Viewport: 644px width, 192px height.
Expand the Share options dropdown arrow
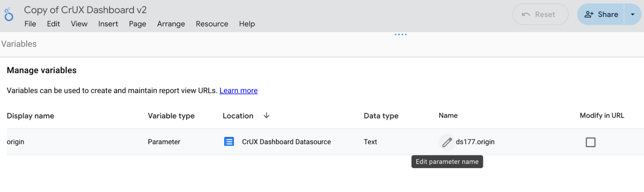(x=632, y=14)
